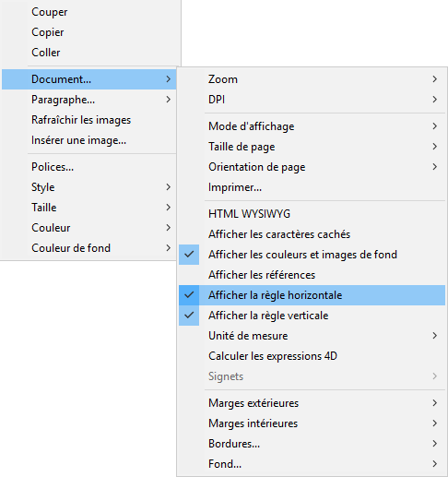Click Couper in the context menu

89,12
